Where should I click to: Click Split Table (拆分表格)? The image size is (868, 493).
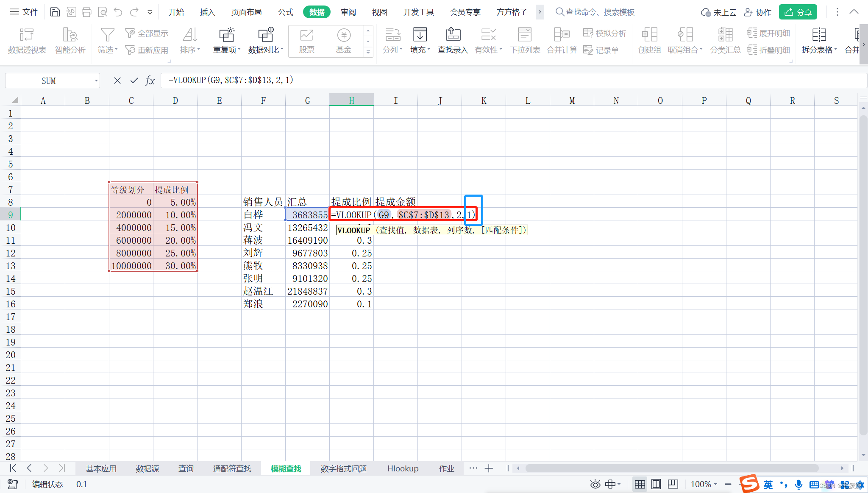819,41
